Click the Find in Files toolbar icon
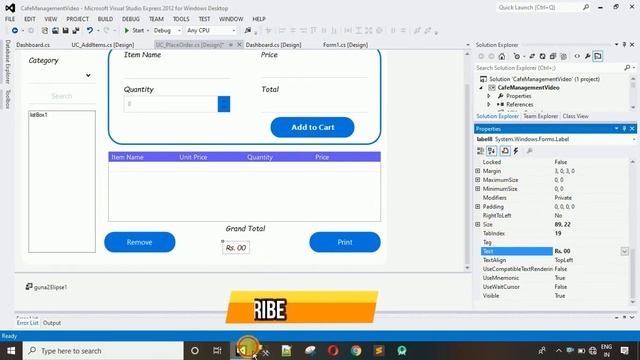Screen dimensions: 640x360 [248, 31]
